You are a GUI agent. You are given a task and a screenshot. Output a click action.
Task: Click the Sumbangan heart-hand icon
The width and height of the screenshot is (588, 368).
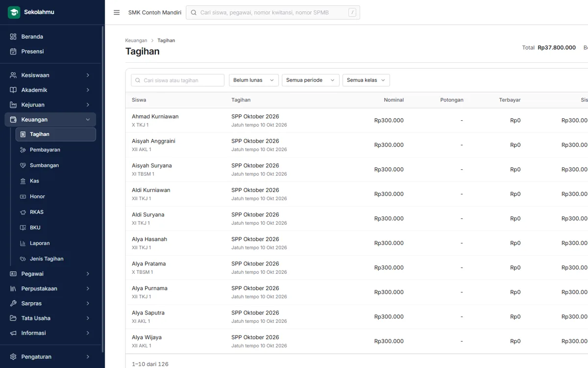[x=23, y=165]
